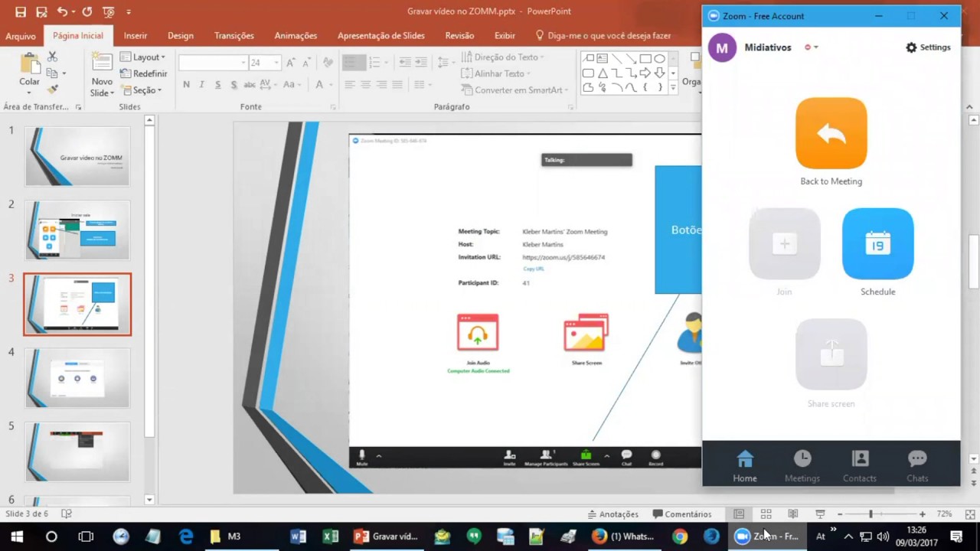Switch to Reading view in status bar
Image resolution: width=980 pixels, height=551 pixels.
tap(793, 514)
